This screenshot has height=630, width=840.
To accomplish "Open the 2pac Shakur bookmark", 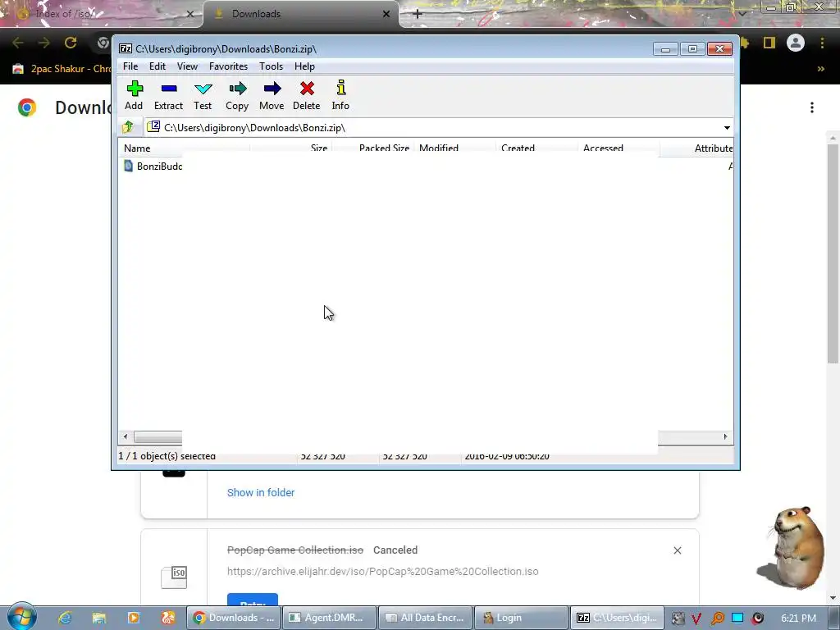I will coord(62,69).
